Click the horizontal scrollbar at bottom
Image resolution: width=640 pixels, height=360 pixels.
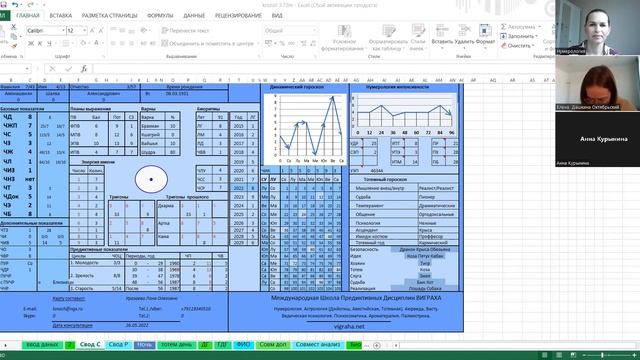click(517, 345)
